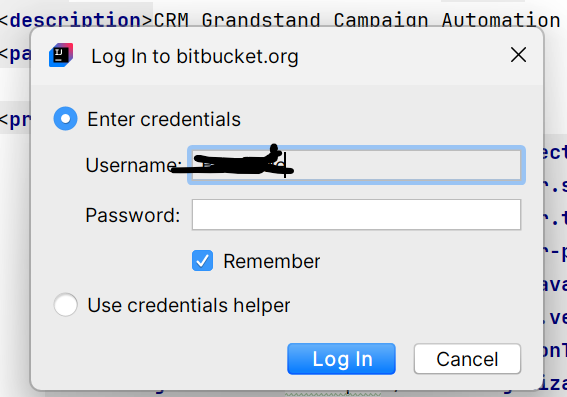
Task: Click the 'Remember' label text
Action: pyautogui.click(x=272, y=261)
